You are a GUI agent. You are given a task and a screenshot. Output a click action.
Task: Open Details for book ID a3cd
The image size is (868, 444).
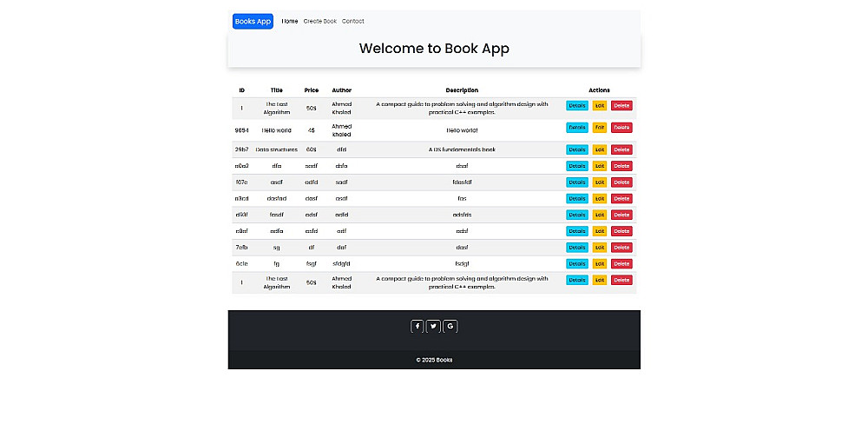click(x=577, y=198)
